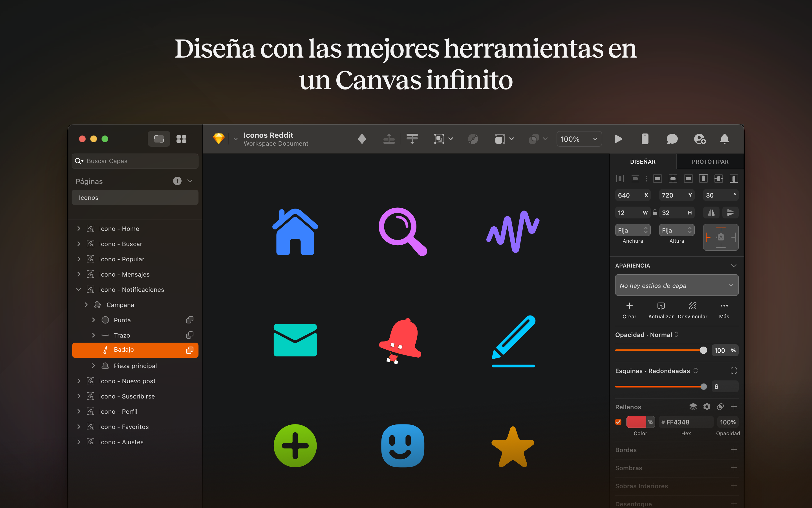Screen dimensions: 812x508
Task: Click Crear style button
Action: (629, 310)
